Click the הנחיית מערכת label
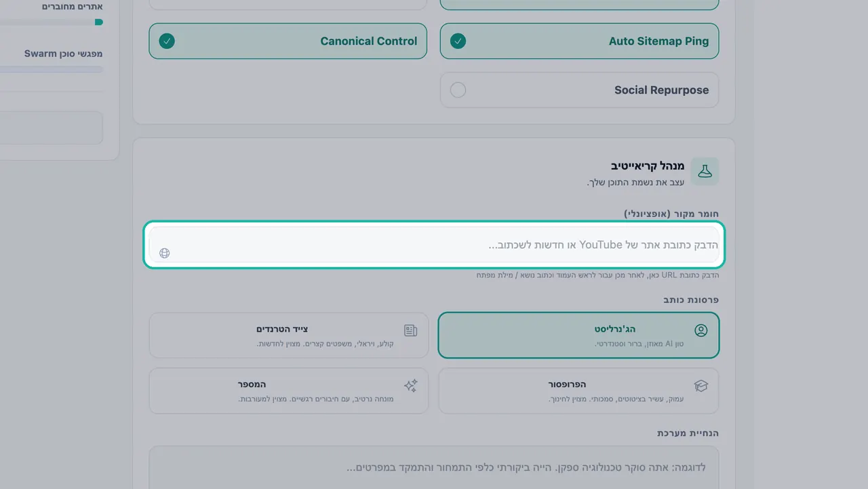Image resolution: width=868 pixels, height=489 pixels. point(688,433)
